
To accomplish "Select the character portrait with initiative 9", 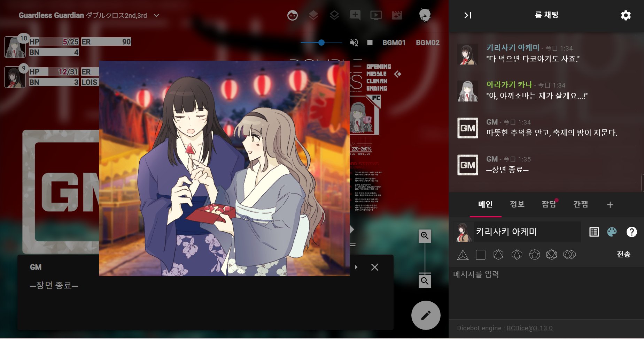I will [x=15, y=77].
